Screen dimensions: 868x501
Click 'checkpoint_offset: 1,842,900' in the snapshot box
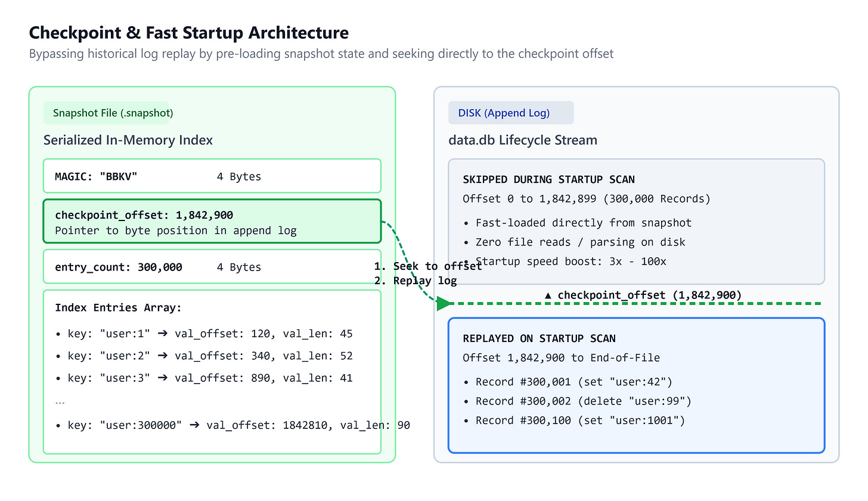[x=144, y=215]
